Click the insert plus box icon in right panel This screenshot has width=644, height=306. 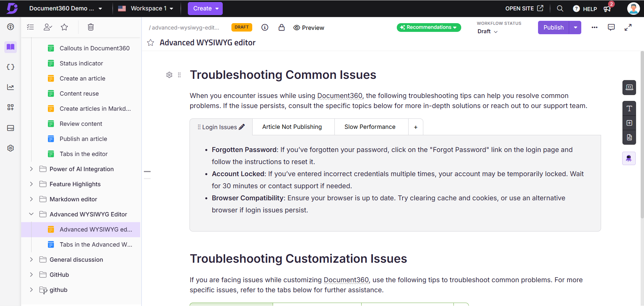click(629, 123)
